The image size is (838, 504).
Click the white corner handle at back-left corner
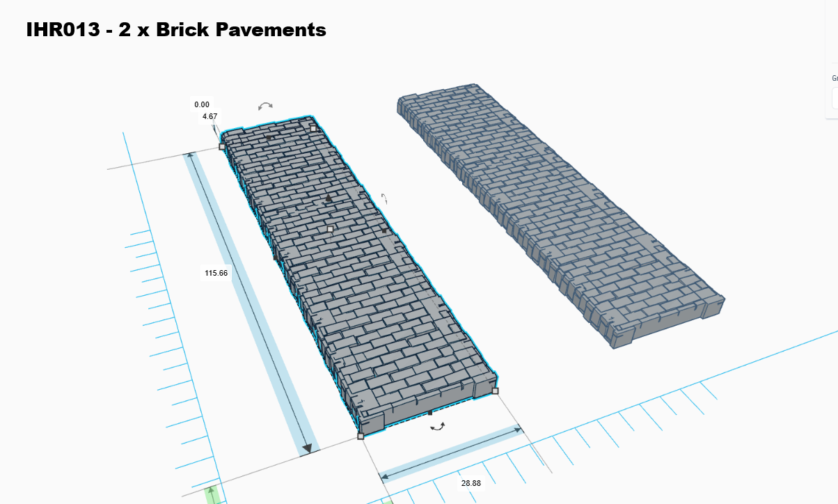pyautogui.click(x=222, y=147)
